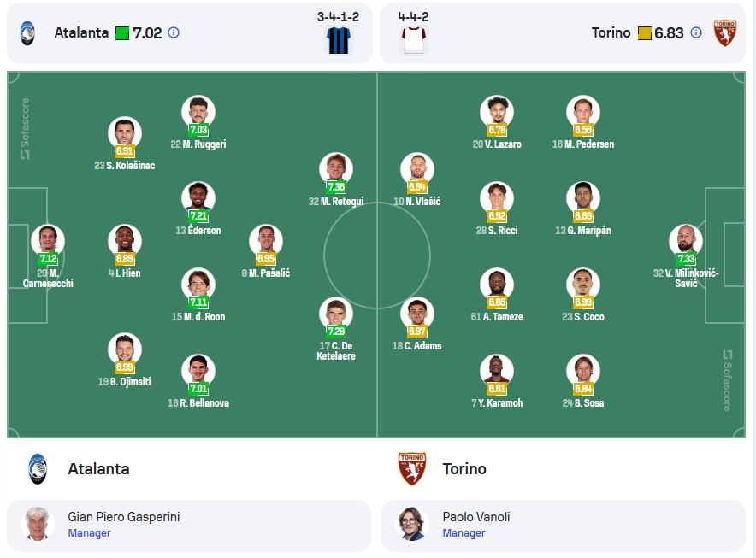Open the Torino crest in the header
The height and width of the screenshot is (558, 756).
pos(725,32)
